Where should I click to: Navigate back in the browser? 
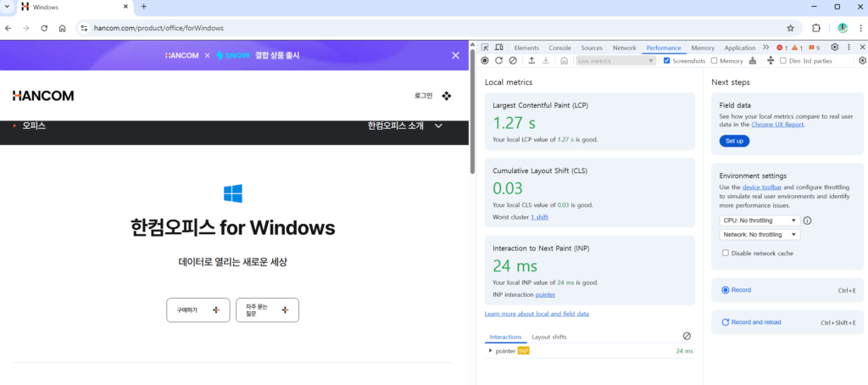pyautogui.click(x=8, y=28)
